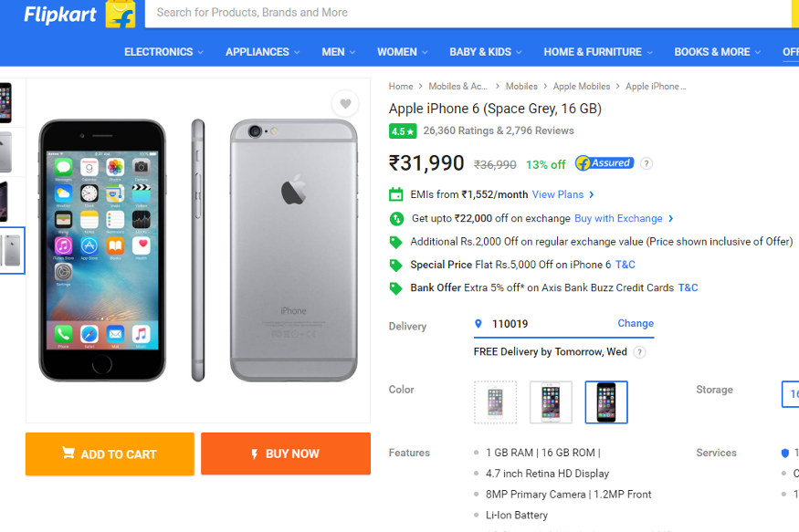799x532 pixels.
Task: Select the silver iPhone color variant
Action: [x=495, y=402]
